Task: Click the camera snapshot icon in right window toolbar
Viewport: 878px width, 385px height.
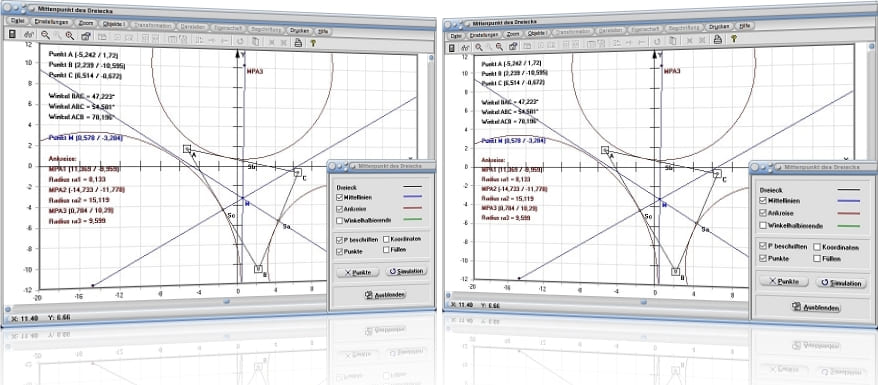Action: pyautogui.click(x=512, y=46)
